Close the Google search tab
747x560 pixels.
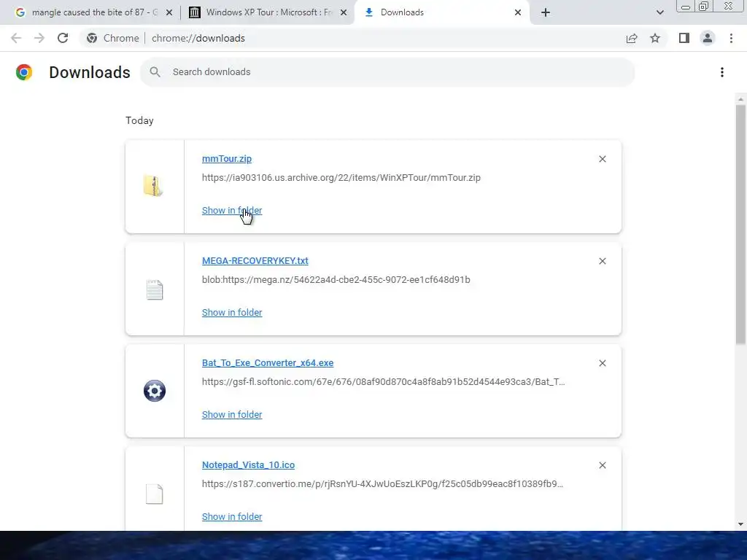click(x=169, y=12)
